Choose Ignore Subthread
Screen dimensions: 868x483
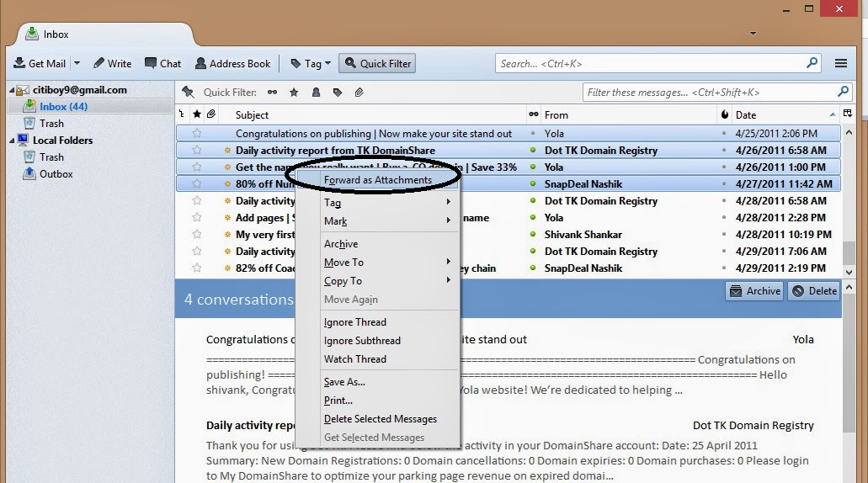(377, 340)
